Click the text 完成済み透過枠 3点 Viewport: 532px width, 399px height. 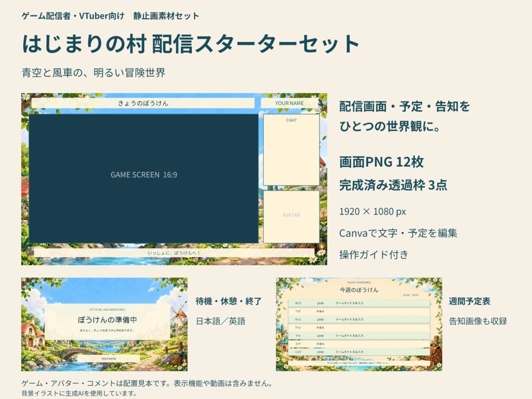pyautogui.click(x=393, y=185)
